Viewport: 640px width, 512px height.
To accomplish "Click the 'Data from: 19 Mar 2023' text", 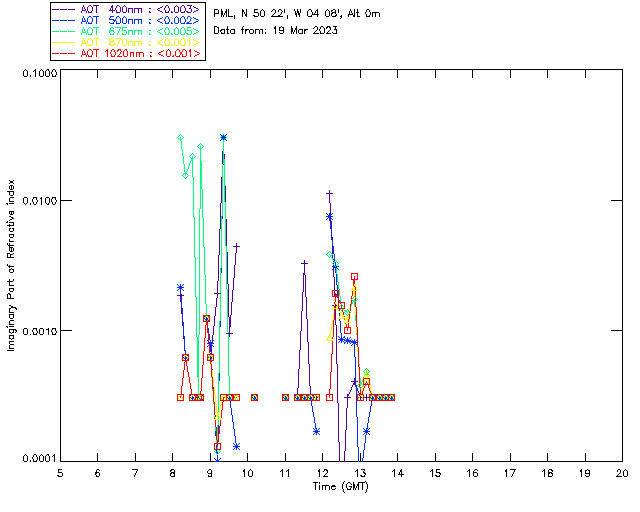I will pyautogui.click(x=276, y=31).
